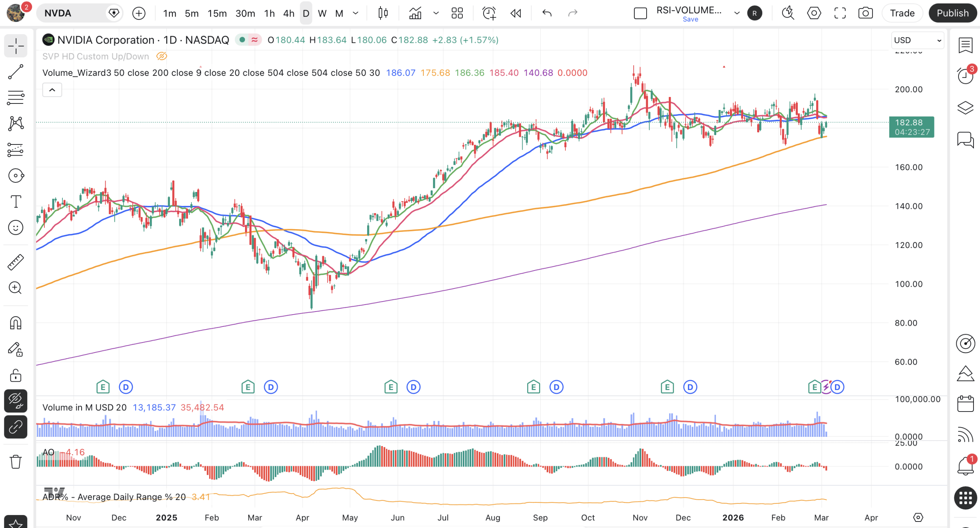Select the ruler measure tool
This screenshot has height=528, width=980.
(16, 262)
